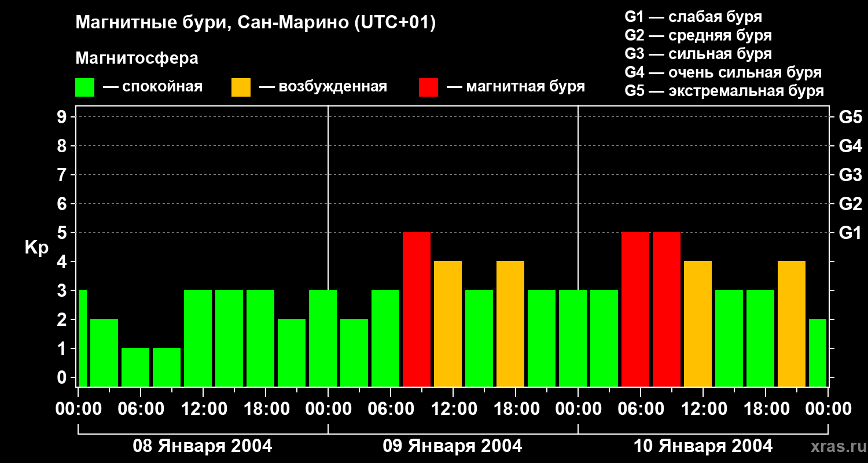The height and width of the screenshot is (463, 868).
Task: Click the green Kp 3 bar ending at 12:00 on 08 Января
Action: pos(198,338)
